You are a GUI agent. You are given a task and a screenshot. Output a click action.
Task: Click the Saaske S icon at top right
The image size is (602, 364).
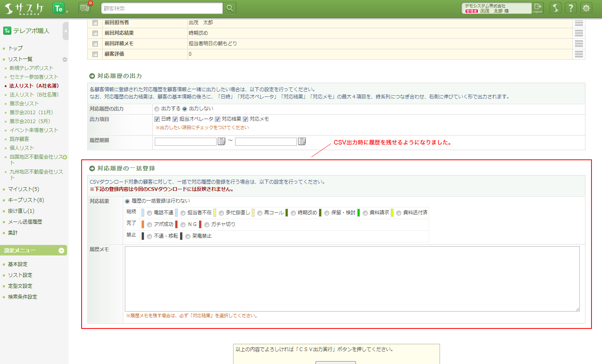(556, 8)
